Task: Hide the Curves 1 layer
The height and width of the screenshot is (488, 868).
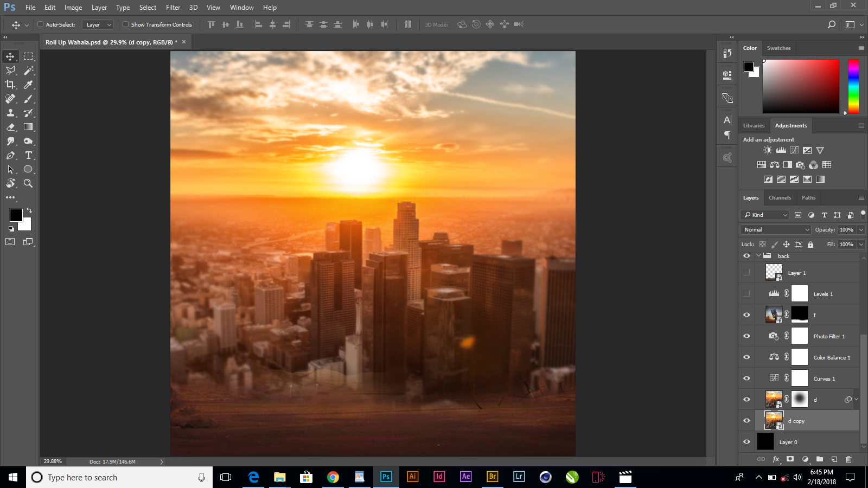Action: [x=746, y=378]
